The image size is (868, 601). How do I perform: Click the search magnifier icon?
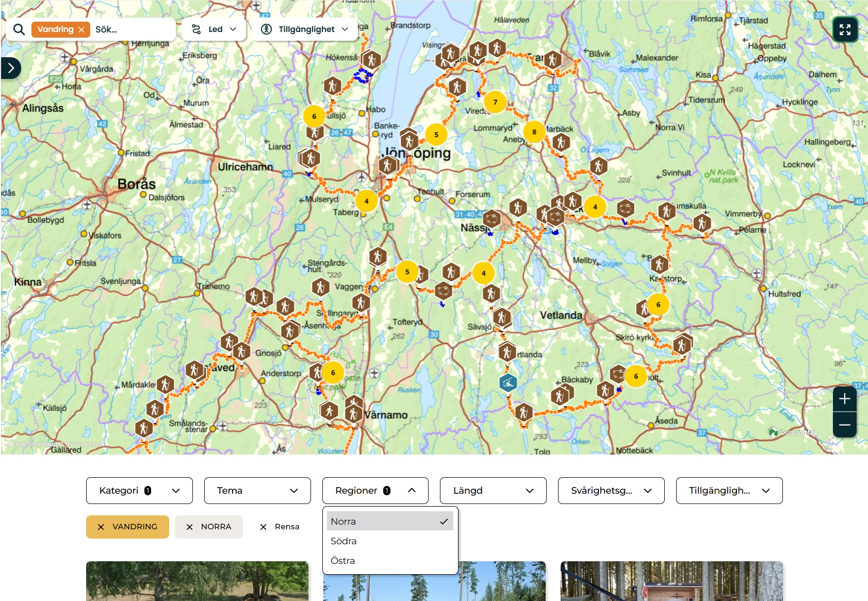[x=19, y=29]
